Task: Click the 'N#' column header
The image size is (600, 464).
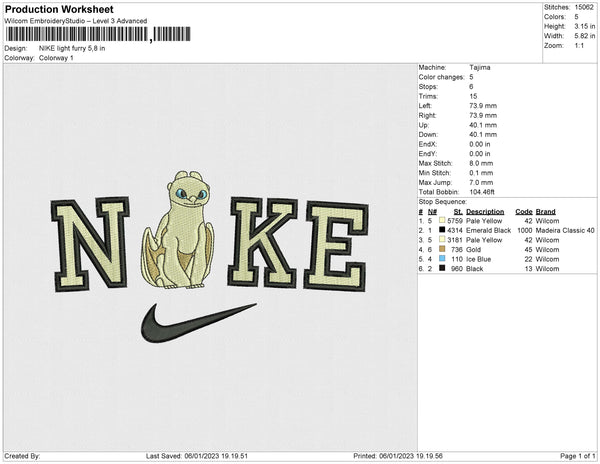Action: pyautogui.click(x=432, y=212)
